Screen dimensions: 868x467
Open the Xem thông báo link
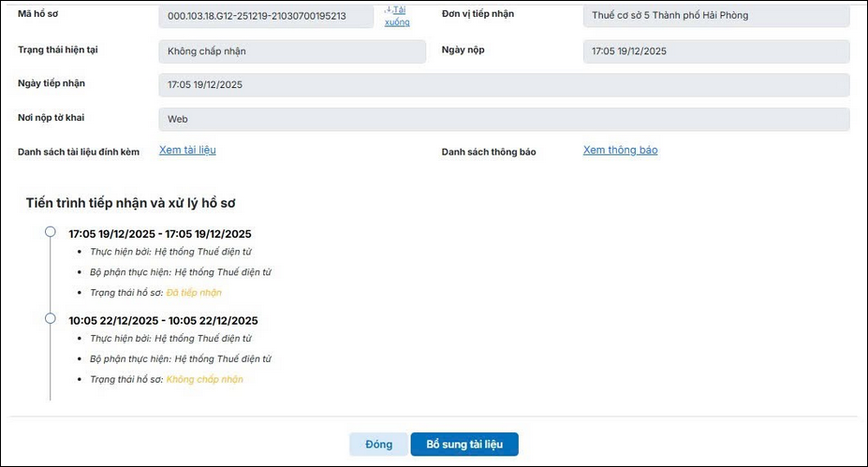(x=620, y=150)
